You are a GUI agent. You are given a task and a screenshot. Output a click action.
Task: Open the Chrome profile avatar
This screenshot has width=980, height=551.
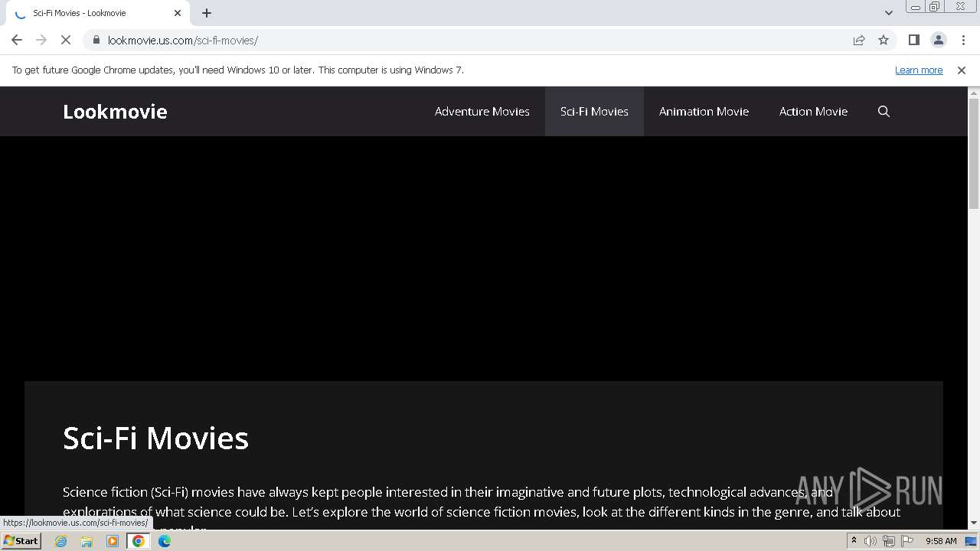[938, 40]
